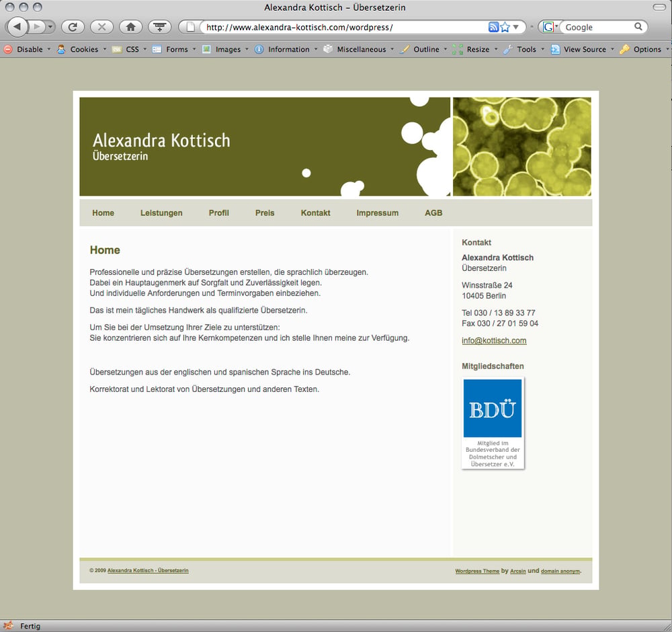Click the CSS label icon
Viewport: 672px width, 632px height.
[116, 49]
